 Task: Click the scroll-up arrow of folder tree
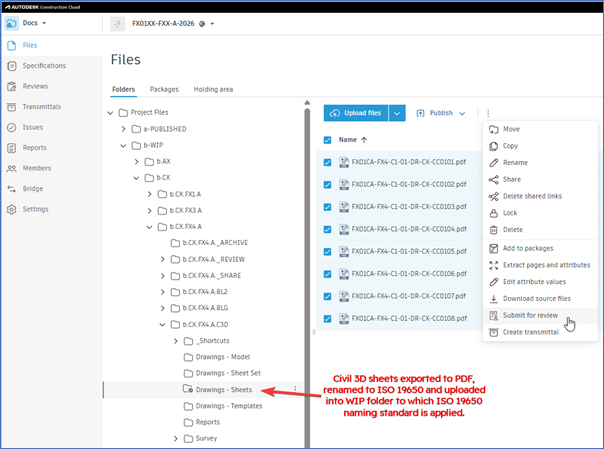click(307, 103)
